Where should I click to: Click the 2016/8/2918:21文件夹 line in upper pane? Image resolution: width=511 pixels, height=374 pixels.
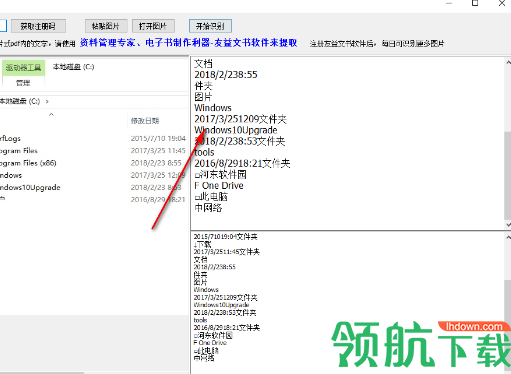tap(242, 163)
